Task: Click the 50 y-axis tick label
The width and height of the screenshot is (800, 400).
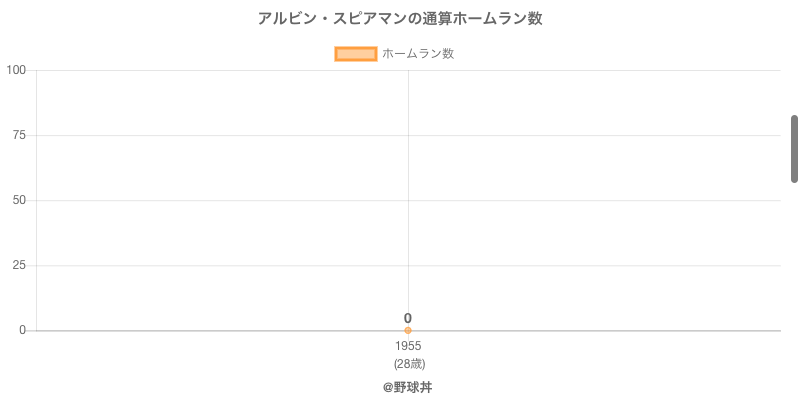Action: click(x=19, y=200)
